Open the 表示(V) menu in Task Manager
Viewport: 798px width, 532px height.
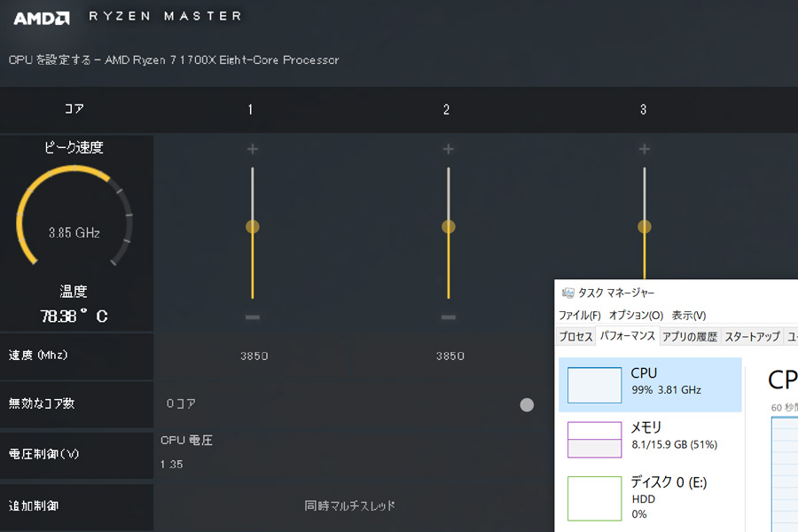click(689, 315)
